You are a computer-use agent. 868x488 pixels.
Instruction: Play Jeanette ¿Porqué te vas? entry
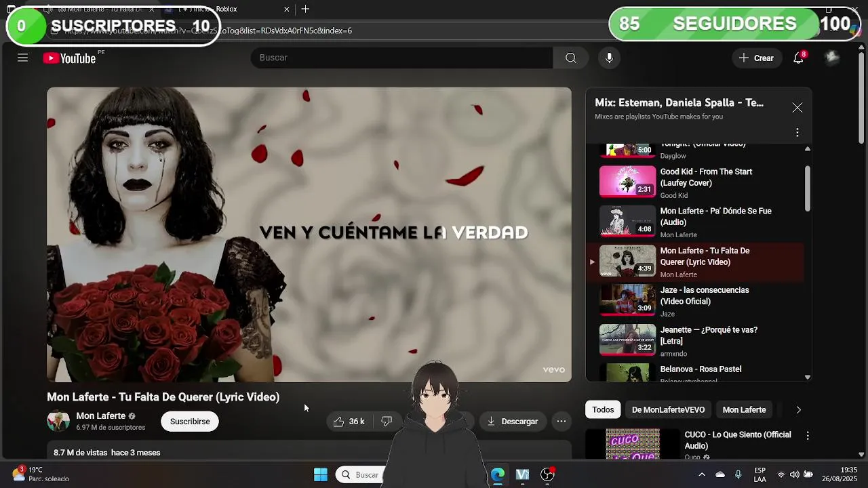point(695,340)
